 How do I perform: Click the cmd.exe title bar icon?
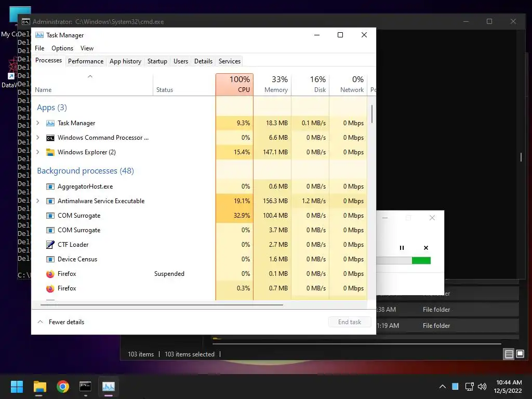click(x=26, y=22)
